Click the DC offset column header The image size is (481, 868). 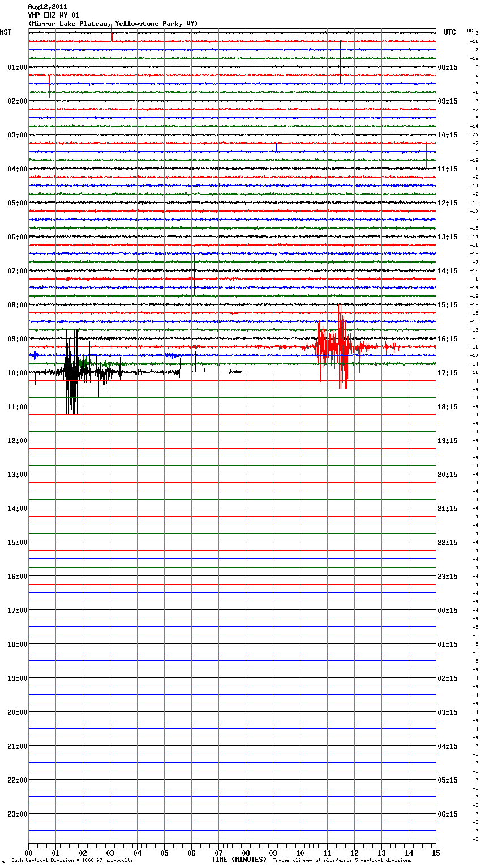471,31
